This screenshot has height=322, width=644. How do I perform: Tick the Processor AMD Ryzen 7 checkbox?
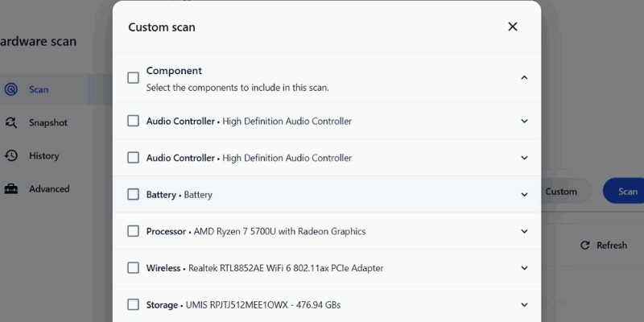tap(134, 231)
